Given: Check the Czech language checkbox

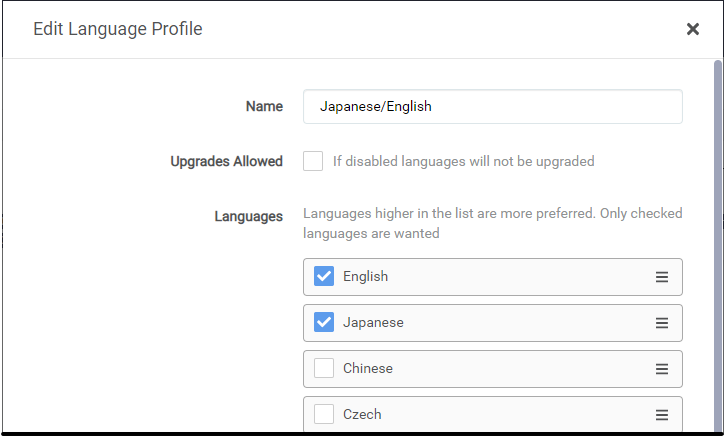Looking at the screenshot, I should 324,414.
